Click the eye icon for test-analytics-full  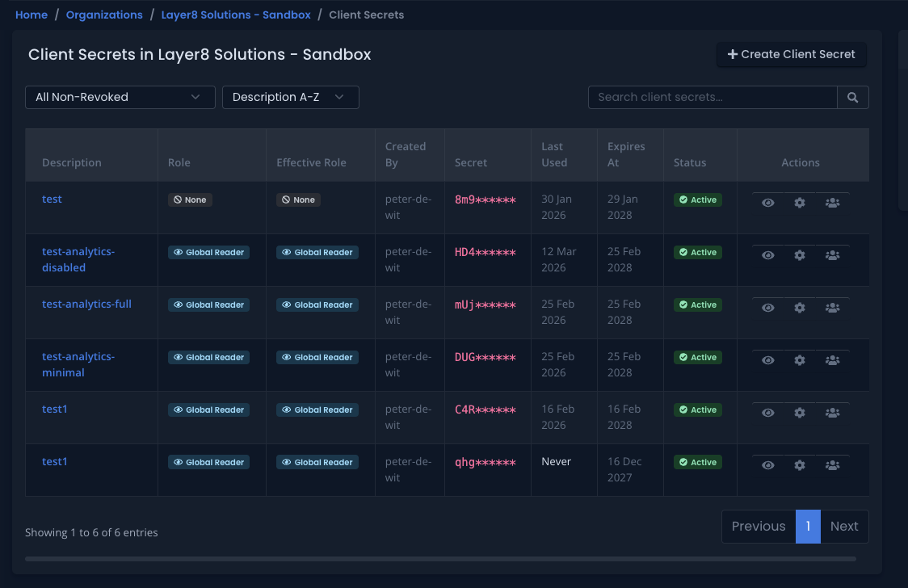(x=768, y=308)
